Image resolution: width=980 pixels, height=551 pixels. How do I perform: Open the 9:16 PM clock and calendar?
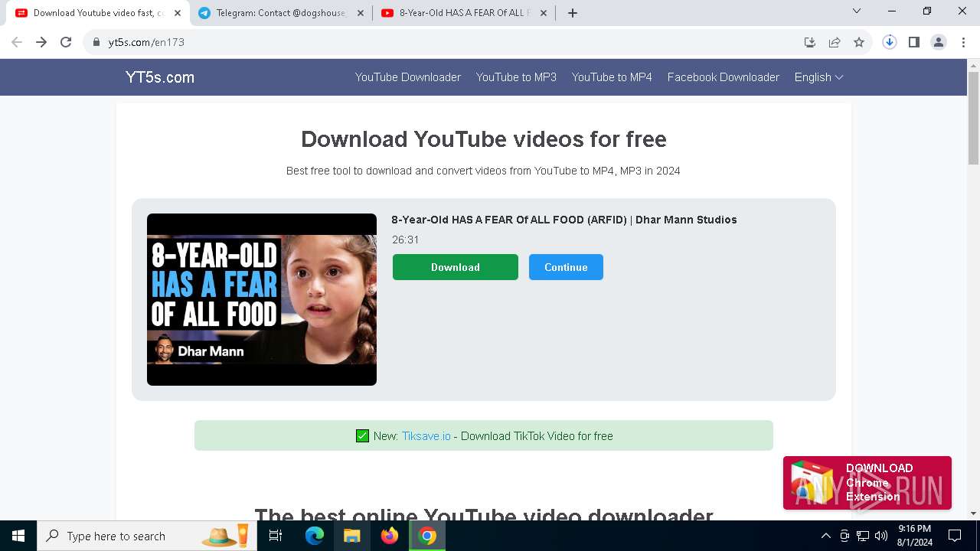tap(915, 536)
